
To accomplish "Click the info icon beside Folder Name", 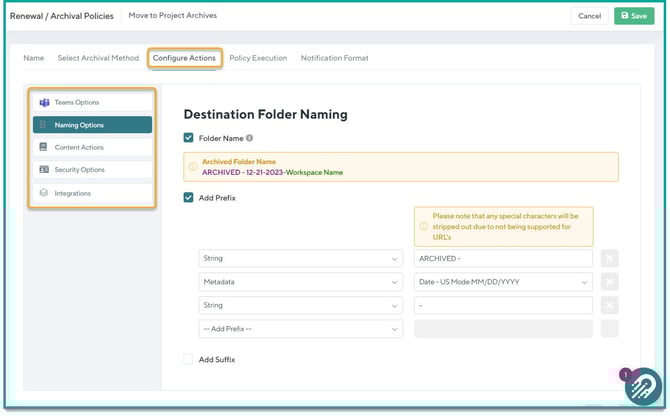I will tap(250, 138).
